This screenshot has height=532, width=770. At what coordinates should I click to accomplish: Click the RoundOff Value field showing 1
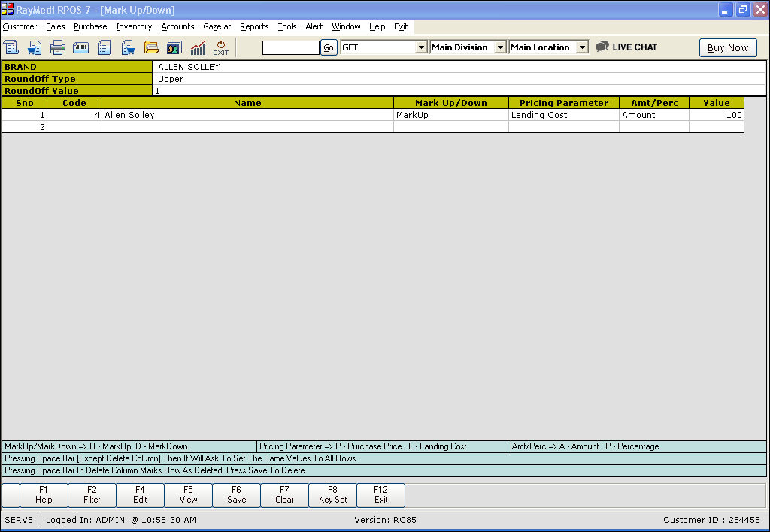point(459,91)
